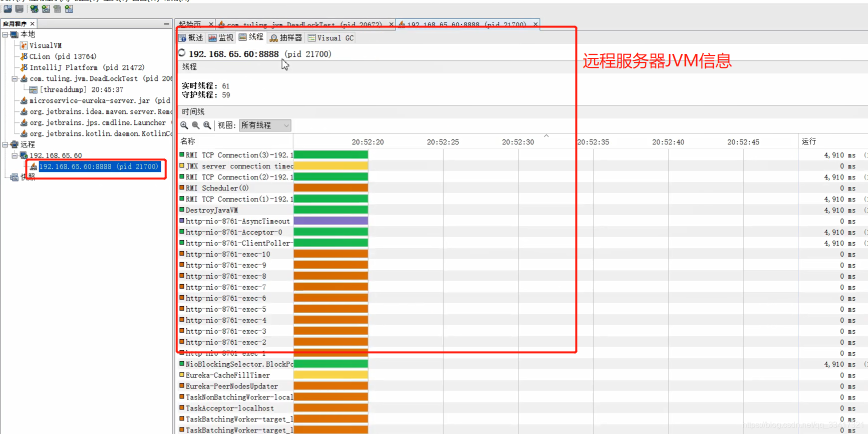Collapse the Local (本地) tree node
868x434 pixels.
[x=5, y=34]
